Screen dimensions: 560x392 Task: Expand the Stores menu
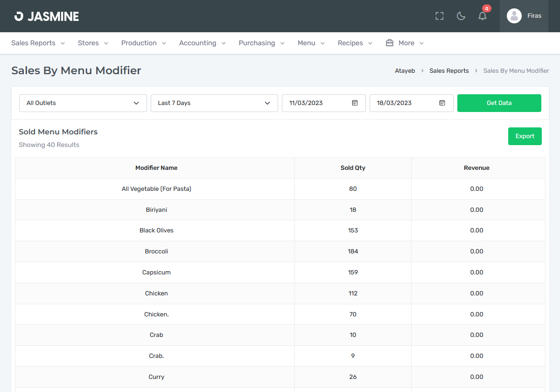coord(93,43)
